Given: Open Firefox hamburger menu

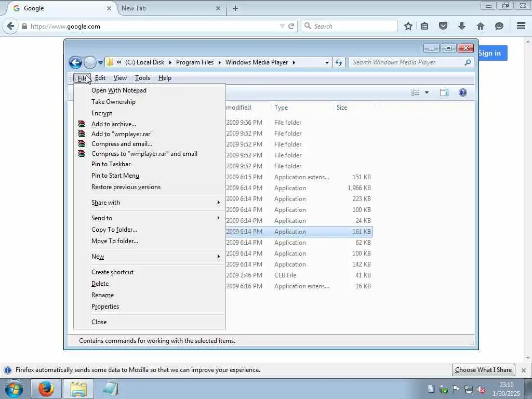Looking at the screenshot, I should click(x=521, y=26).
